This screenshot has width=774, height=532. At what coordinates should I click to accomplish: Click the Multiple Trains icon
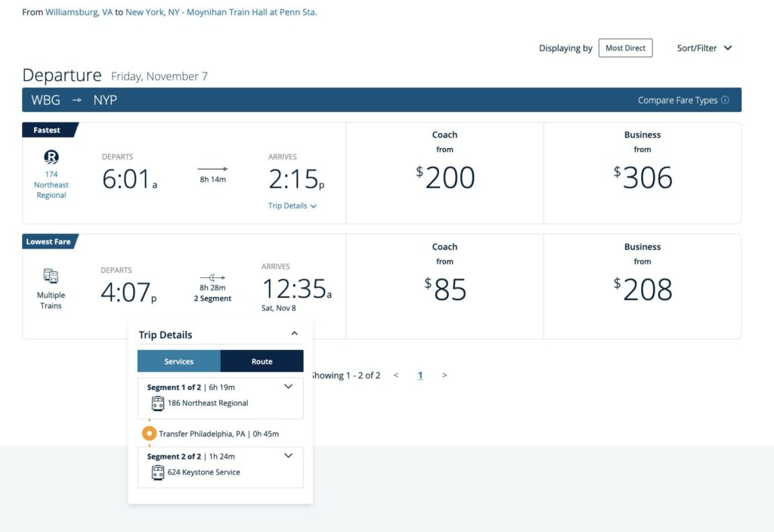[x=51, y=276]
